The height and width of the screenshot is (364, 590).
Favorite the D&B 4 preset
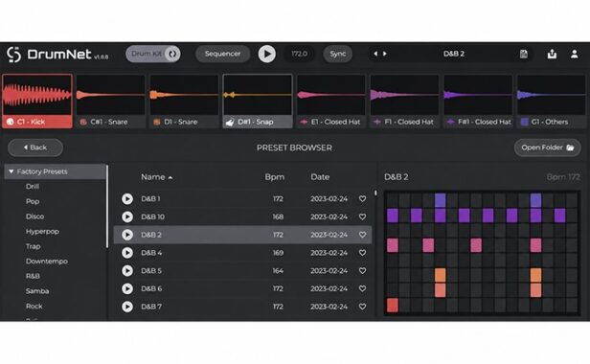(x=362, y=253)
